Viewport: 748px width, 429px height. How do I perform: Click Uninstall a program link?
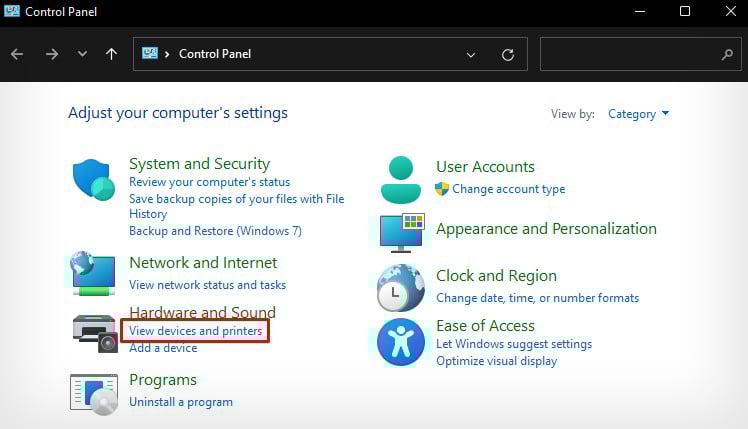coord(181,402)
